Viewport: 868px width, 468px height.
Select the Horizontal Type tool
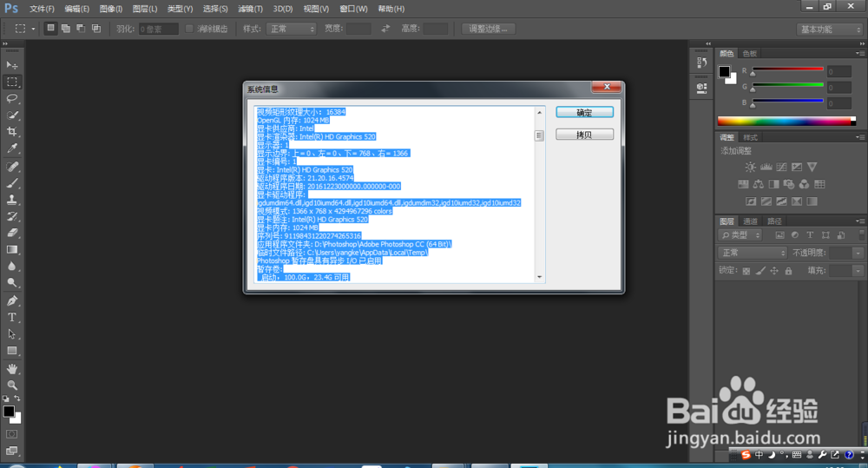[11, 318]
